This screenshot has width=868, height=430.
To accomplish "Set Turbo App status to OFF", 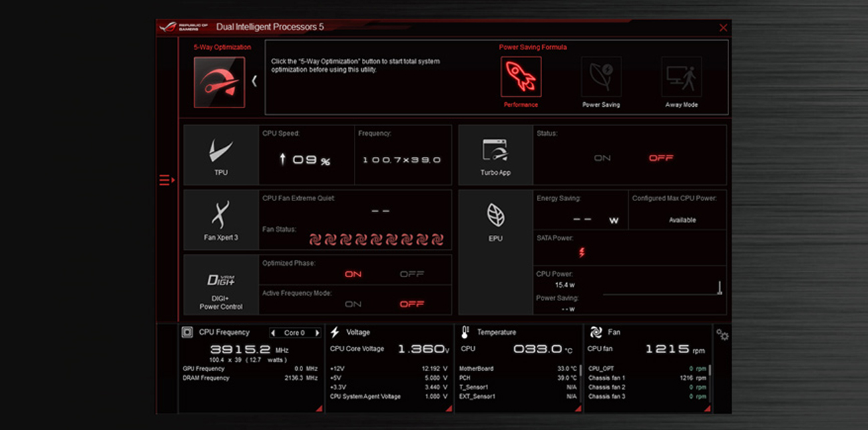I will coord(661,158).
